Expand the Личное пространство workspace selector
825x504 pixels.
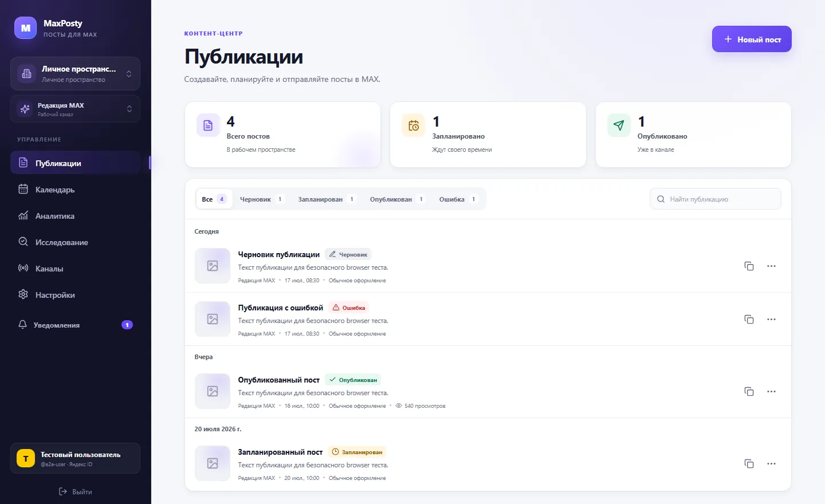75,73
